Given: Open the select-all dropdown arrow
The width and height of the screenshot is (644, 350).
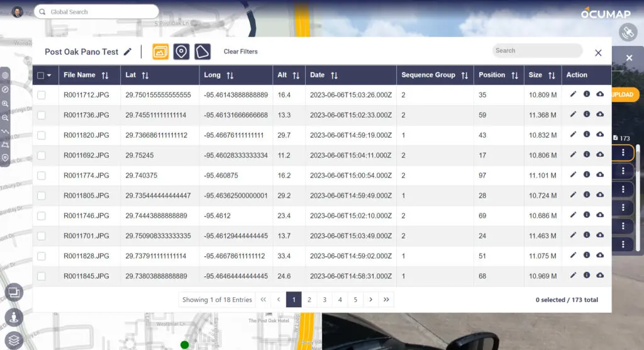Looking at the screenshot, I should click(49, 76).
